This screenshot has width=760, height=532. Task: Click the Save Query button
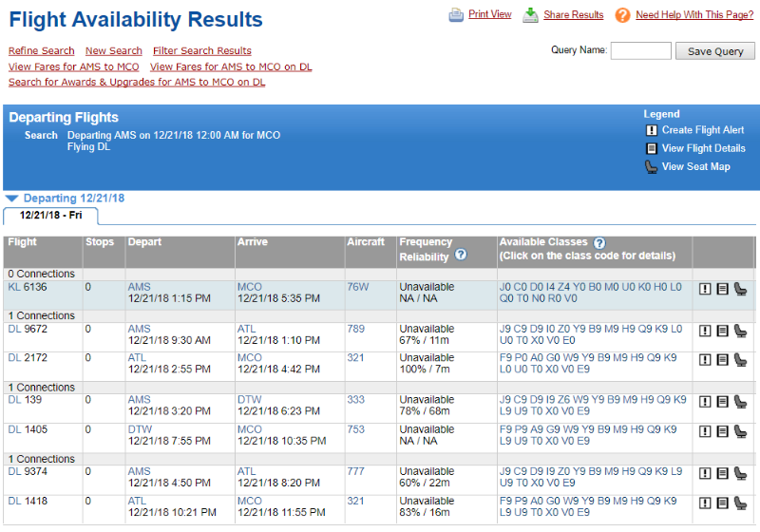click(715, 51)
